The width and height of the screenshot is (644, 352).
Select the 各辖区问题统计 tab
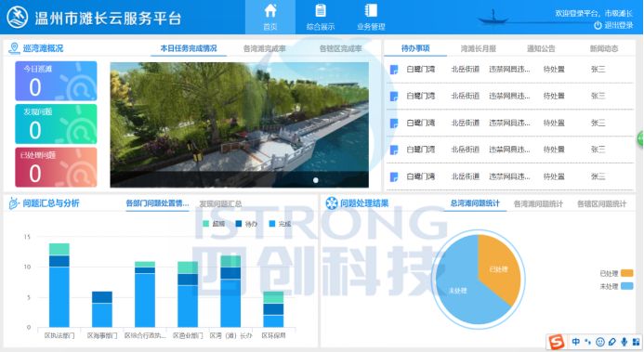(x=601, y=203)
